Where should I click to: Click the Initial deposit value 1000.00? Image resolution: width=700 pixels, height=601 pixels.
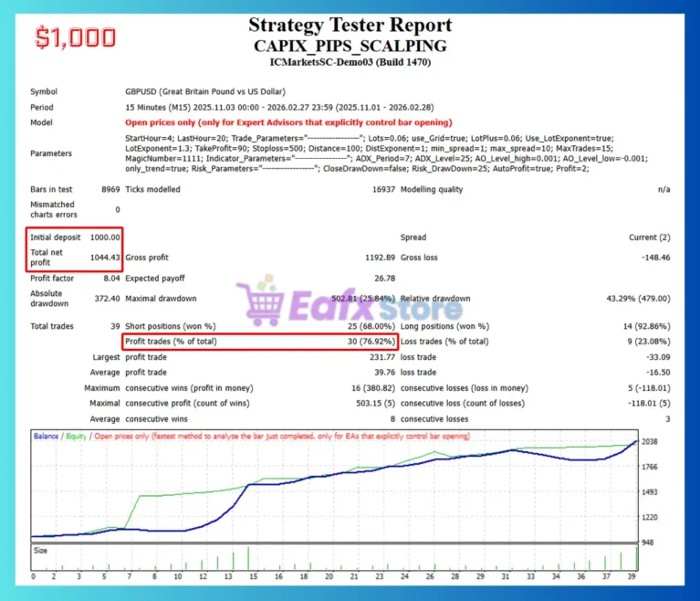tap(105, 237)
